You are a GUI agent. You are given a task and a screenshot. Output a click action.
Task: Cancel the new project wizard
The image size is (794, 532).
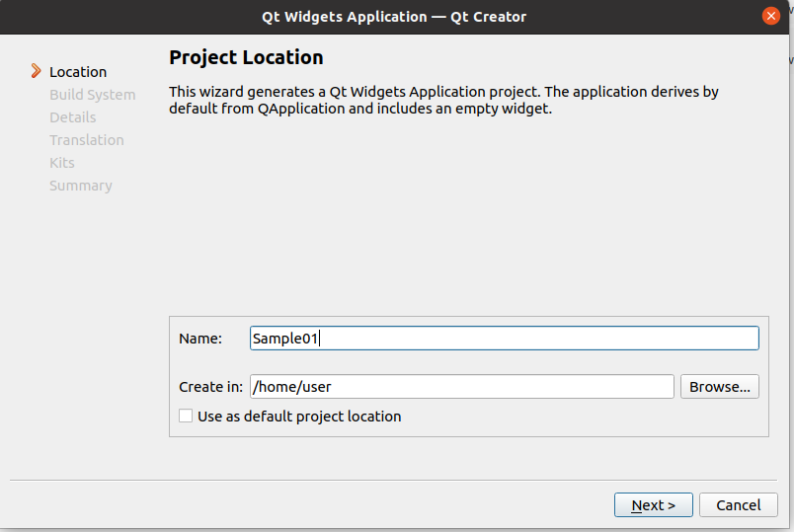[738, 505]
